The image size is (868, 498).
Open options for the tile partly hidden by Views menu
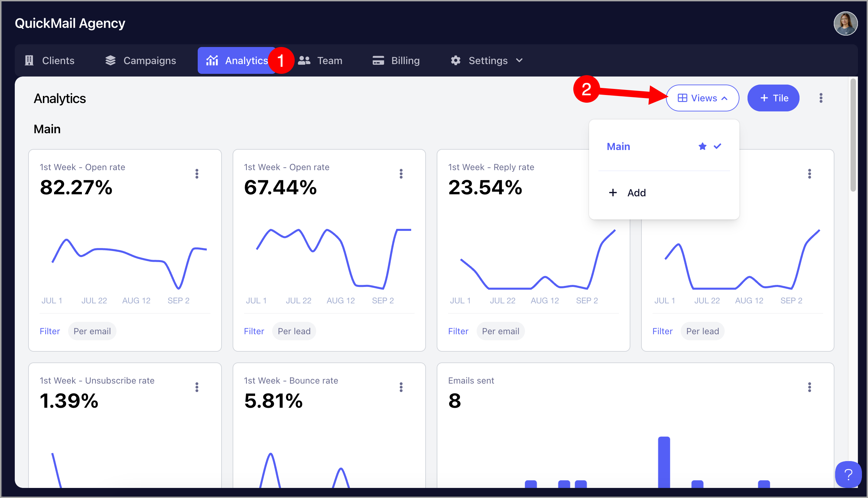click(x=809, y=174)
